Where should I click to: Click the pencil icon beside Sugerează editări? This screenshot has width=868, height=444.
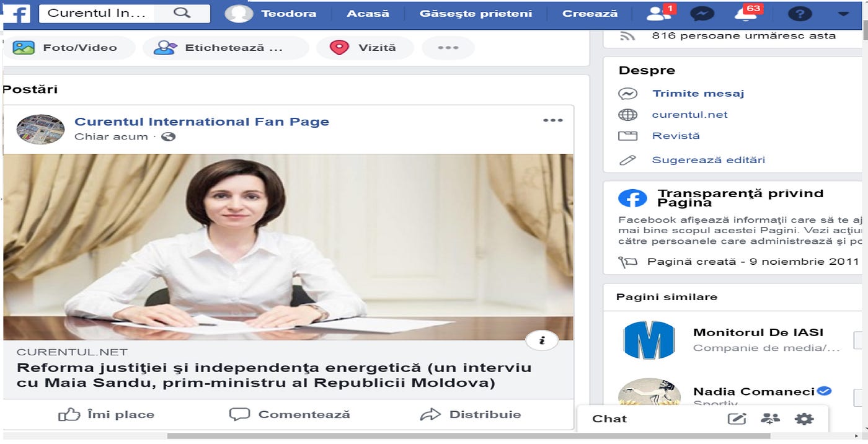point(628,160)
